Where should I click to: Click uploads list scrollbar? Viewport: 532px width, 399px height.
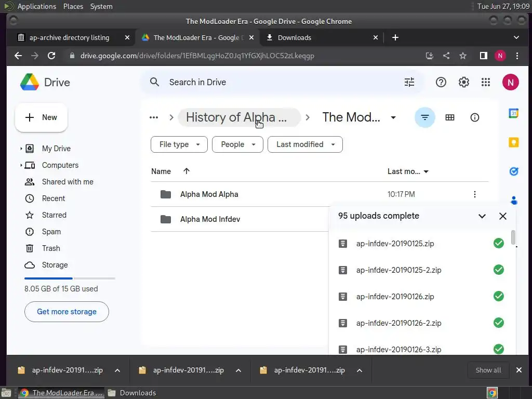[513, 237]
